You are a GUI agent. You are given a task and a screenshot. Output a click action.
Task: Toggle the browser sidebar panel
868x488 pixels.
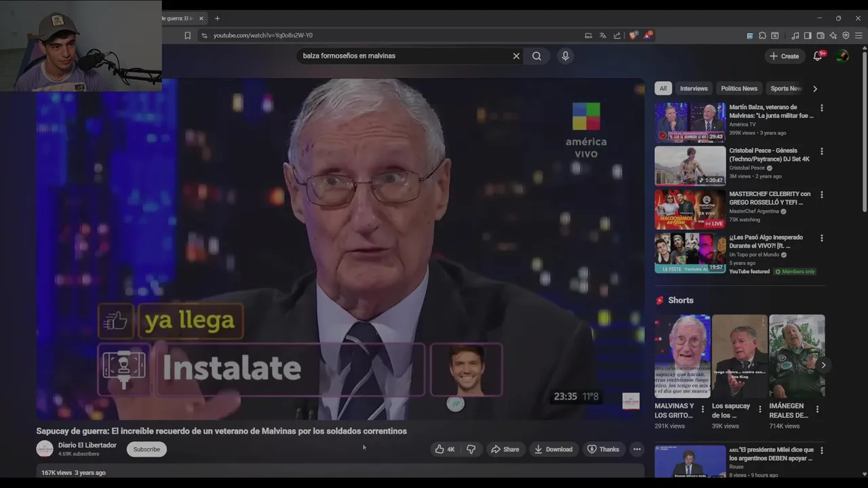pyautogui.click(x=808, y=35)
